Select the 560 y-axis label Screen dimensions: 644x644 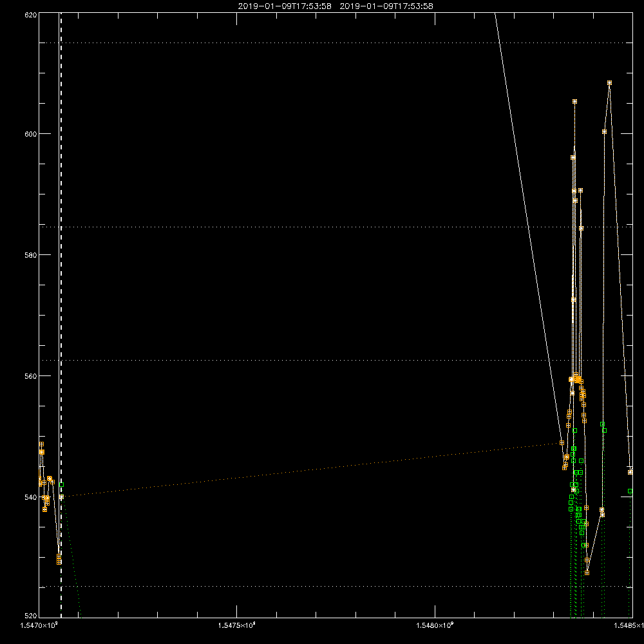tap(31, 376)
